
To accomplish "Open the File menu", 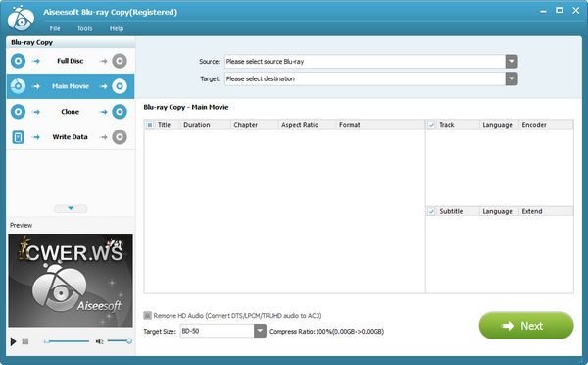I will pos(55,28).
